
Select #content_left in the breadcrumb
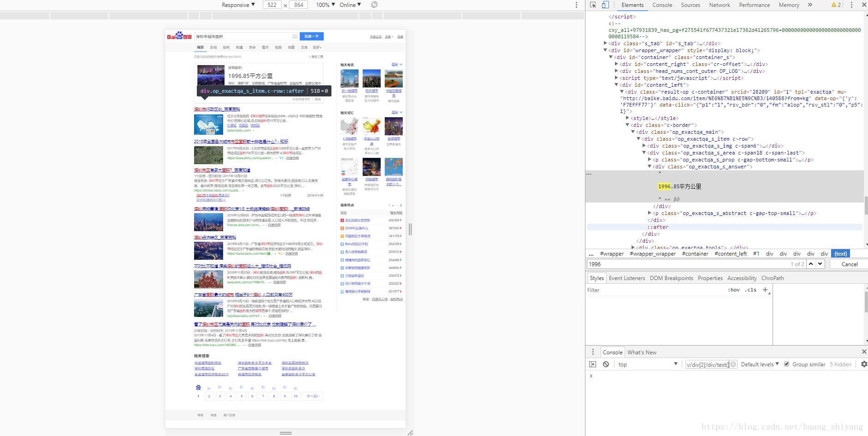731,253
